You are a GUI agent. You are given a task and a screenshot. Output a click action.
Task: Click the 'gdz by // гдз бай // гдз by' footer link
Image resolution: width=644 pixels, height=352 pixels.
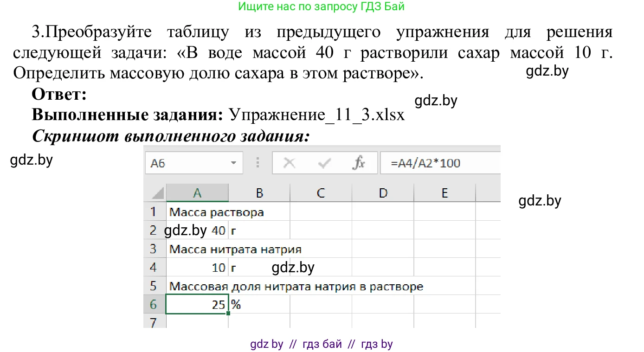[x=322, y=344]
